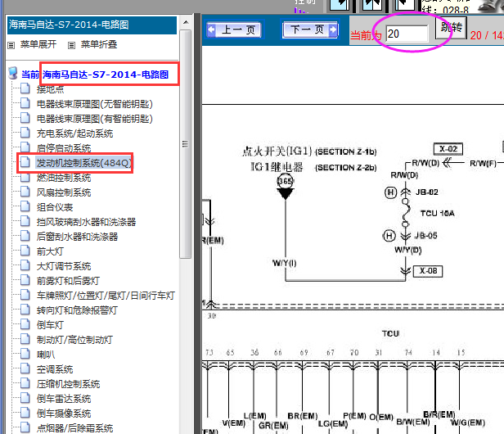Click list icon next to 菜单折叠
Viewport: 504px width, 434px height.
[72, 45]
